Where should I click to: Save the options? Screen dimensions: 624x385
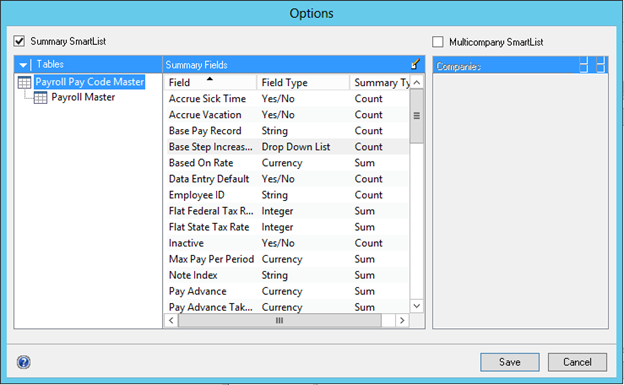[510, 362]
